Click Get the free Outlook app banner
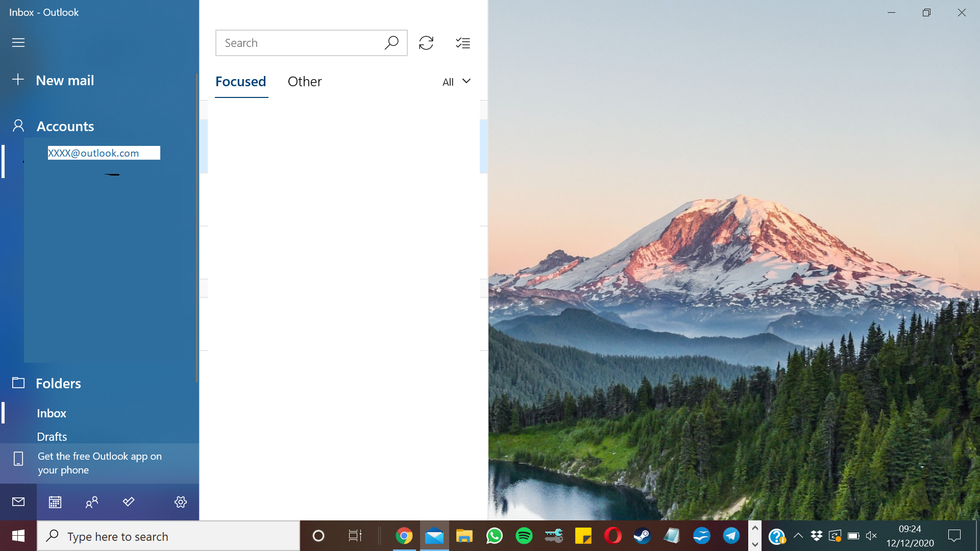This screenshot has width=980, height=551. [100, 463]
